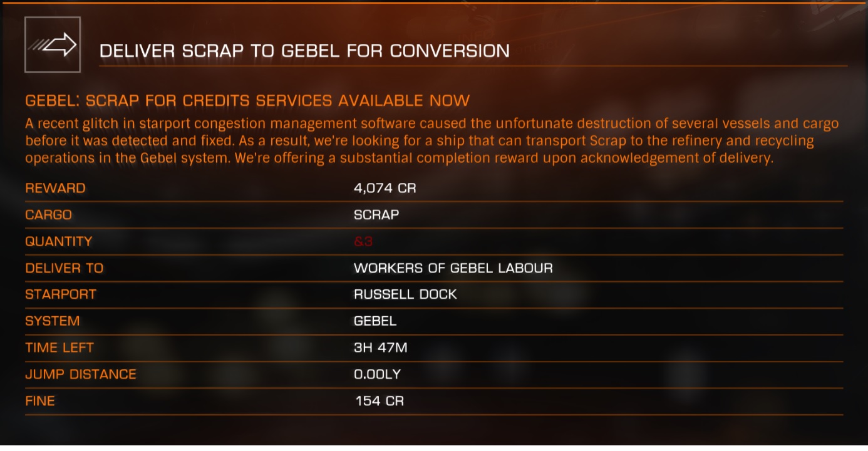
Task: Select the DELIVER TO row label
Action: tap(64, 268)
